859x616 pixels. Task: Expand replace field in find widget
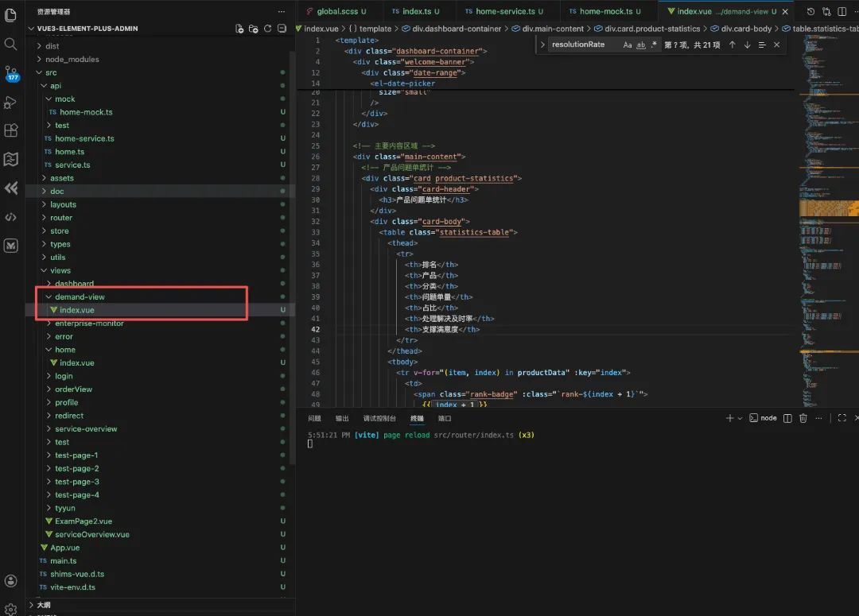pos(542,45)
